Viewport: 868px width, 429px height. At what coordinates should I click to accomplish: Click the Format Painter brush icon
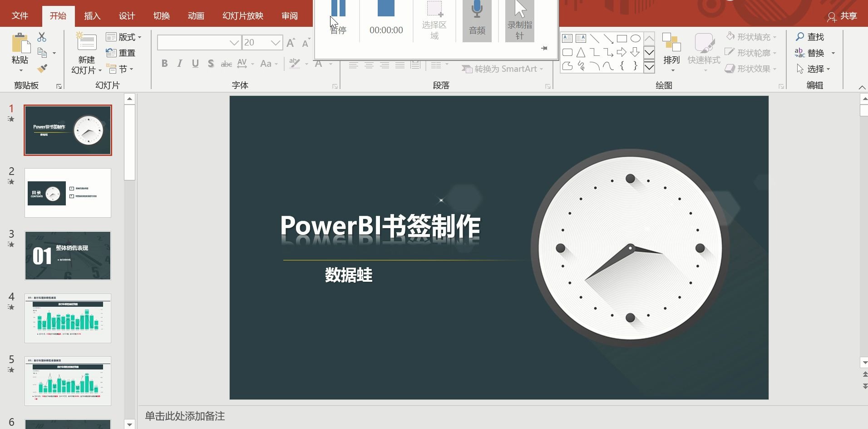pos(42,69)
